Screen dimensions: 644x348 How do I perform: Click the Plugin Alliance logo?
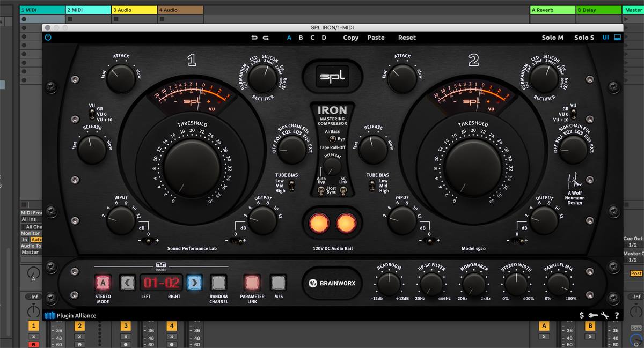[x=70, y=315]
